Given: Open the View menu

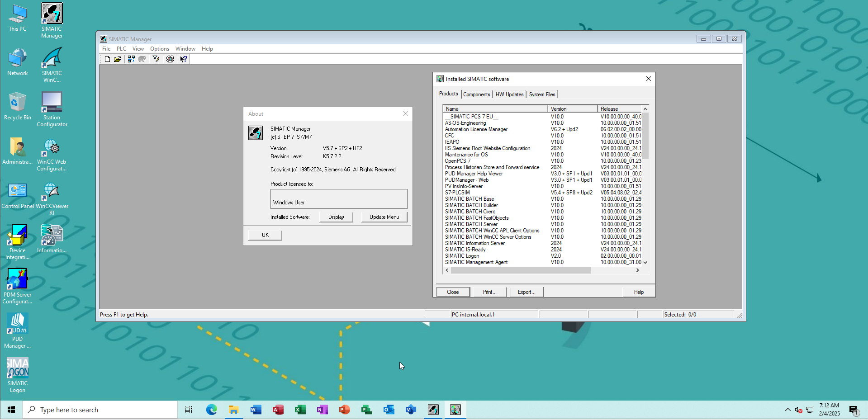Looking at the screenshot, I should tap(138, 49).
